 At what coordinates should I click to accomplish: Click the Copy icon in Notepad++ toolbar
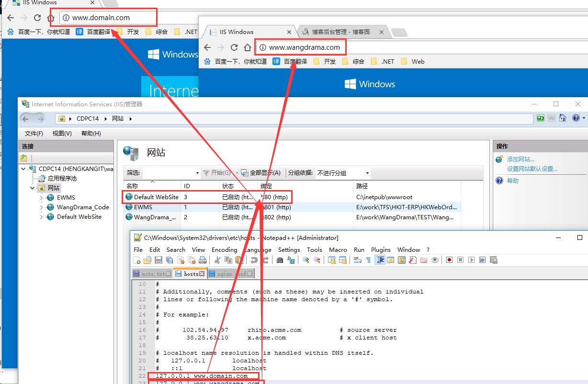[x=228, y=260]
